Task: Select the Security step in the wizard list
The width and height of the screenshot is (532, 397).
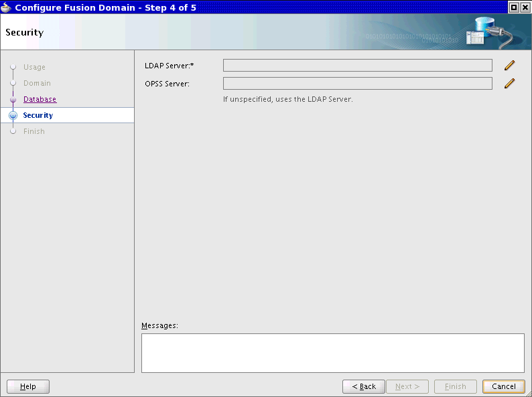Action: tap(67, 115)
